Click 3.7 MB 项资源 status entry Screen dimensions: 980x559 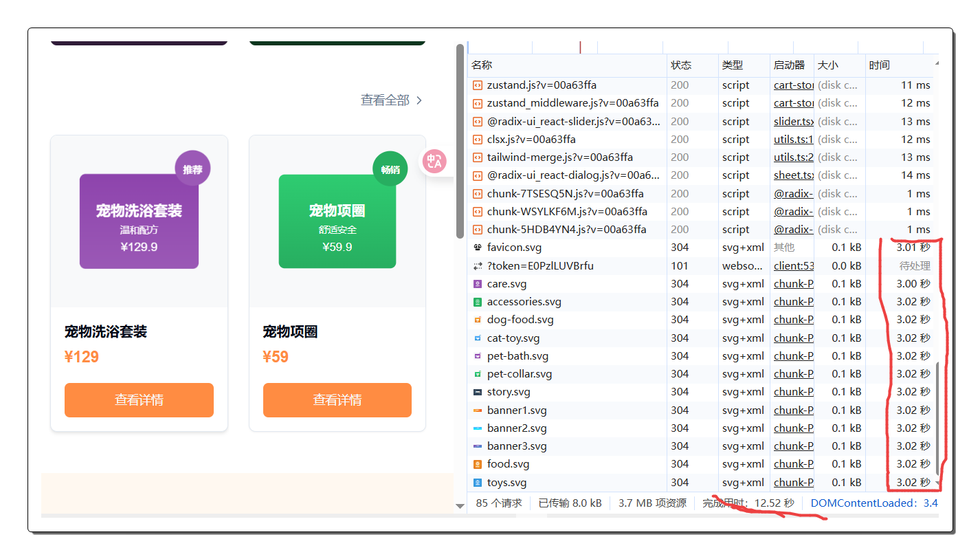pos(652,503)
